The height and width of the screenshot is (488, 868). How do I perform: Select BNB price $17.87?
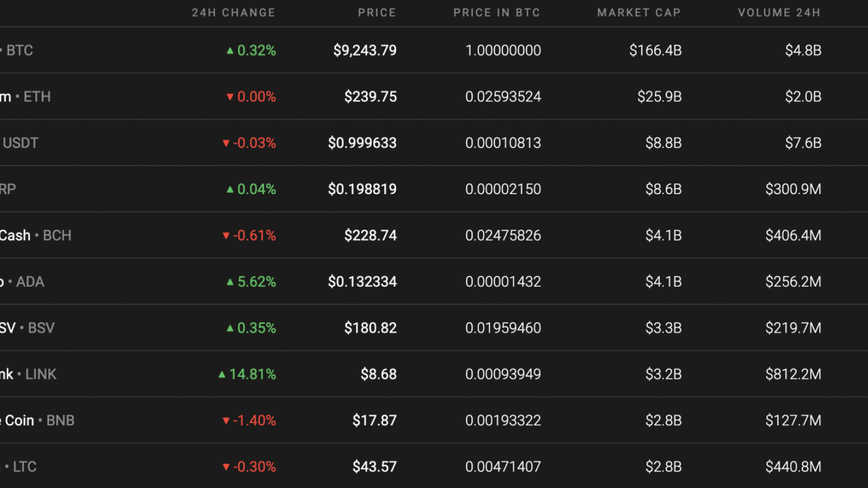click(x=374, y=420)
